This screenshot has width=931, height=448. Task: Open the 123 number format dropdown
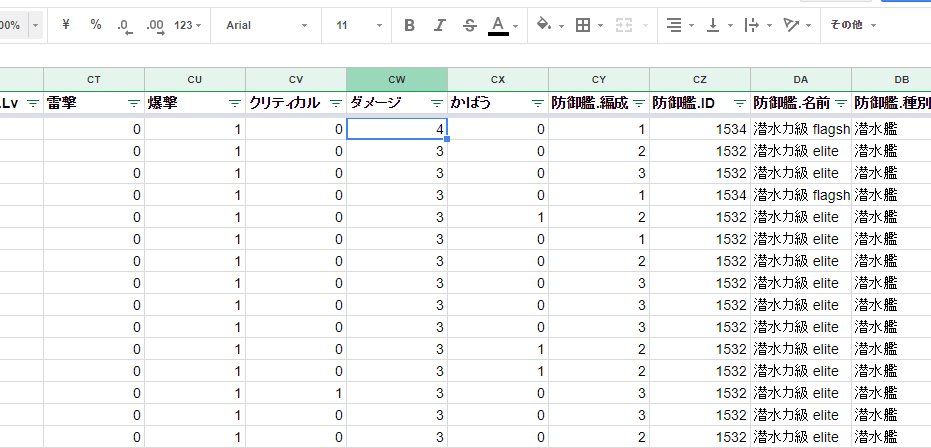187,25
